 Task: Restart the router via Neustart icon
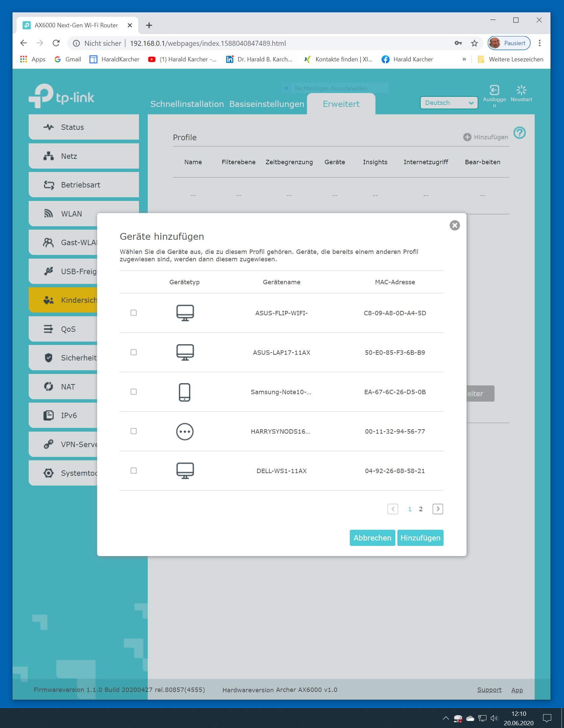pos(521,90)
